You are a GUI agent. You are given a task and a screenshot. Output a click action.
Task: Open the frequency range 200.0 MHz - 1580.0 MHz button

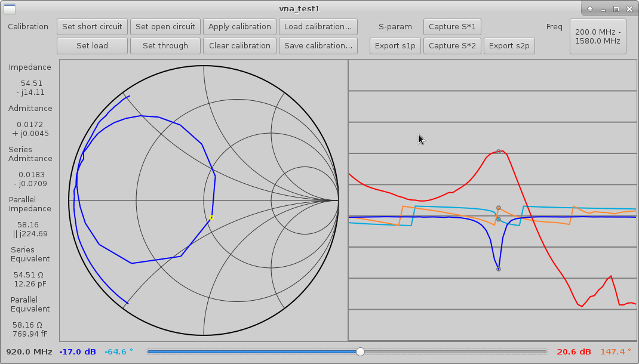(598, 36)
